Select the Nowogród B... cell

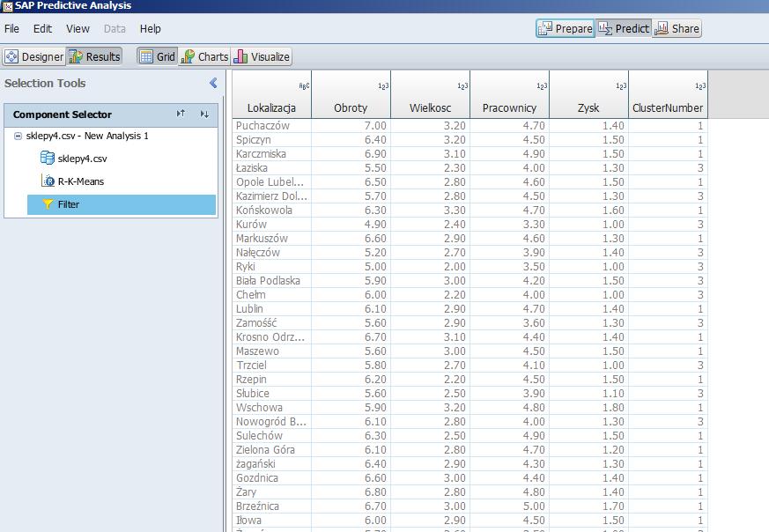point(271,422)
